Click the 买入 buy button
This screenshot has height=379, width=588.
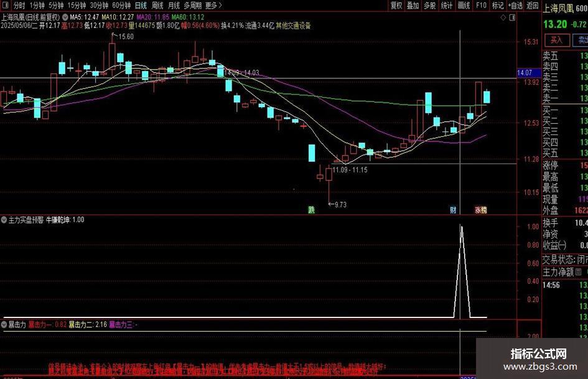coord(556,40)
